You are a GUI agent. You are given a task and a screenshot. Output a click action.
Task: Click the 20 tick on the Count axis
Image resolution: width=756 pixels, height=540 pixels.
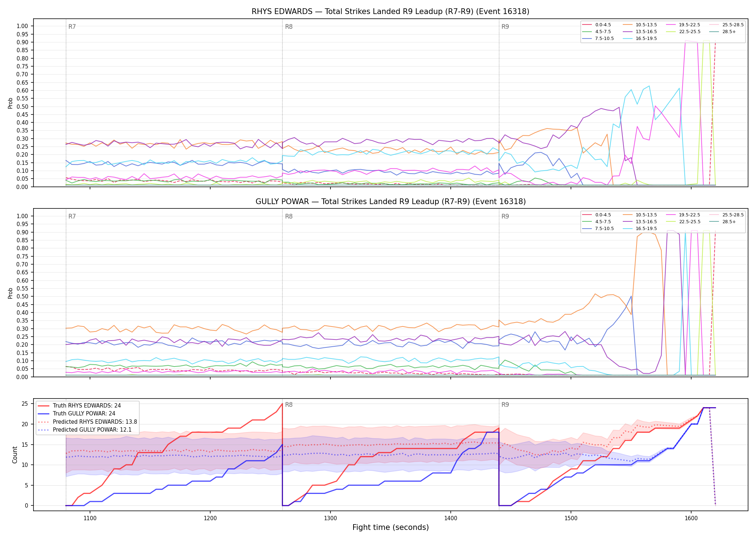coord(25,424)
